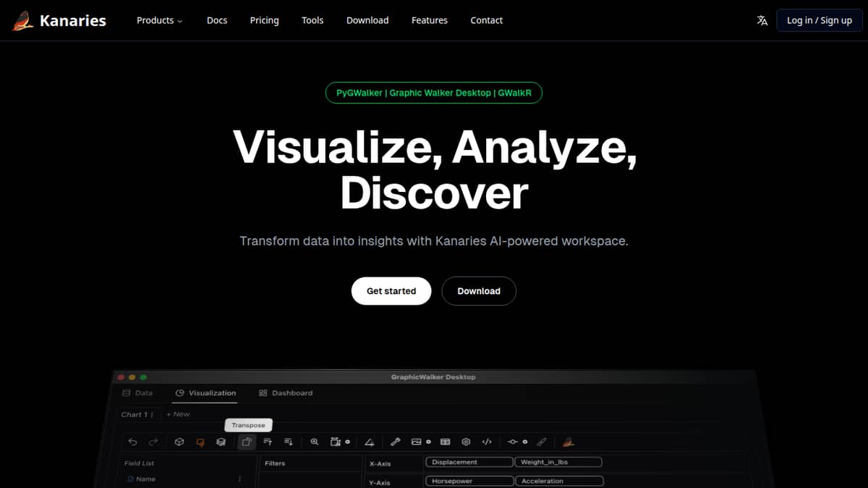The image size is (868, 488).
Task: Open the Contact page
Action: point(487,20)
